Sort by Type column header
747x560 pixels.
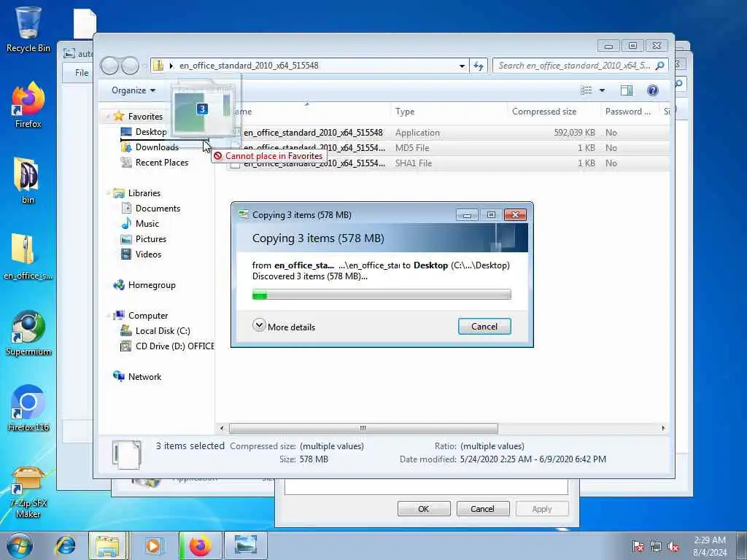[449, 112]
